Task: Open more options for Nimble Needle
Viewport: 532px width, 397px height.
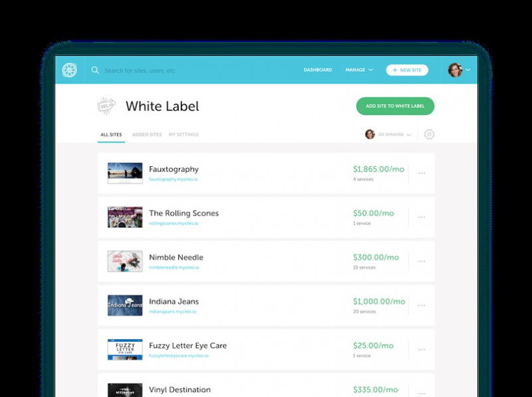Action: click(x=422, y=261)
